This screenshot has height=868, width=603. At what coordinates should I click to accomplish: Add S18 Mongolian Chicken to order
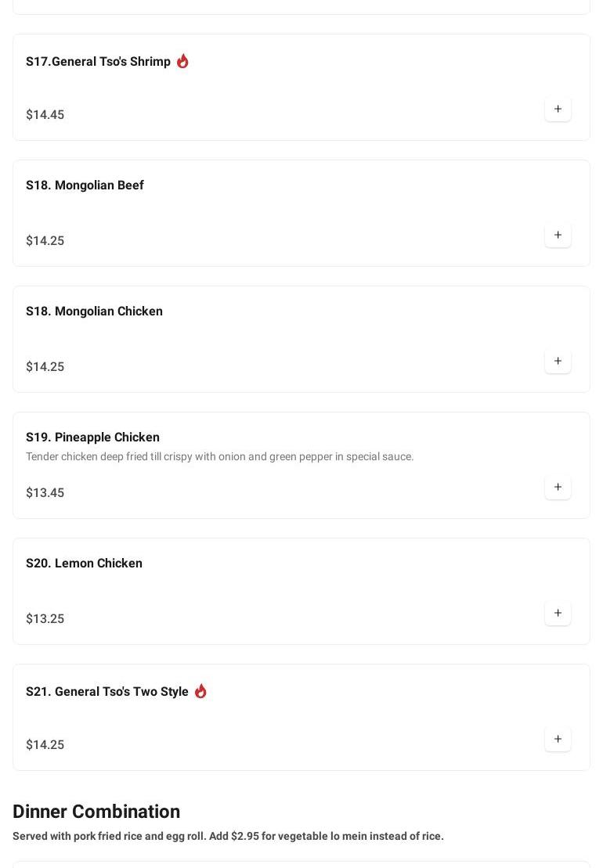click(558, 362)
